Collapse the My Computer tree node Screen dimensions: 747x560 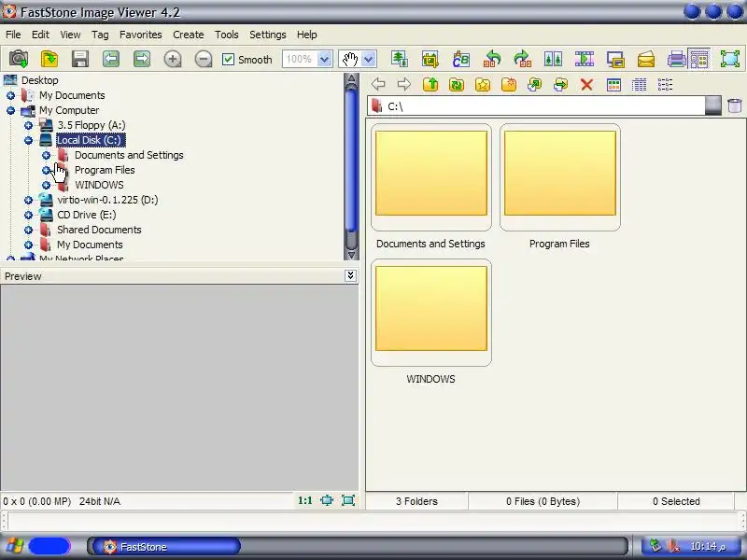tap(10, 110)
